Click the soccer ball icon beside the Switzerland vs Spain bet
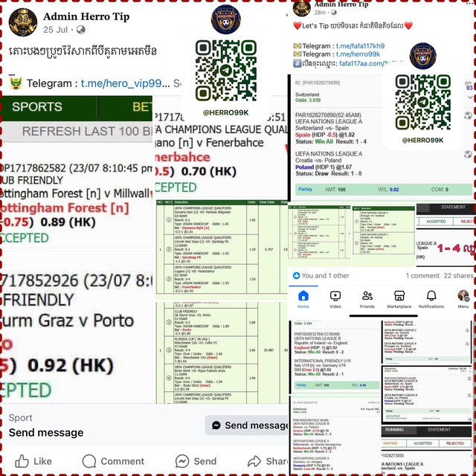This screenshot has width=476, height=476. coord(468,115)
